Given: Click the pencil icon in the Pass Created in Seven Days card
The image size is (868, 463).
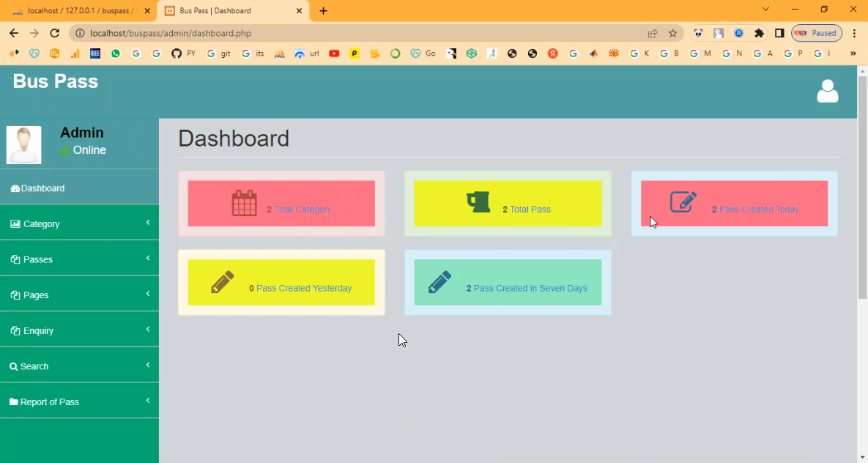Looking at the screenshot, I should [440, 282].
